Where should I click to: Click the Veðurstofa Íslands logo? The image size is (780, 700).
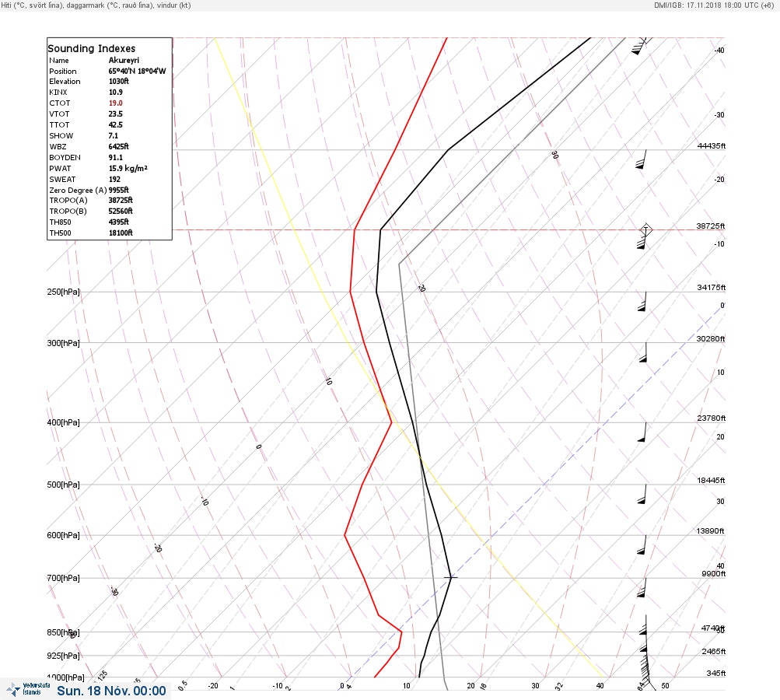(x=28, y=689)
